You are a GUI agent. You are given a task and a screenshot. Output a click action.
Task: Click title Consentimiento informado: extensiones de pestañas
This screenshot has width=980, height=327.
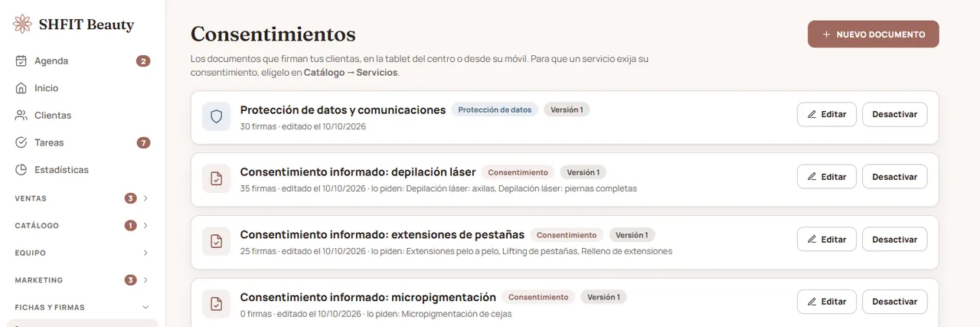383,235
